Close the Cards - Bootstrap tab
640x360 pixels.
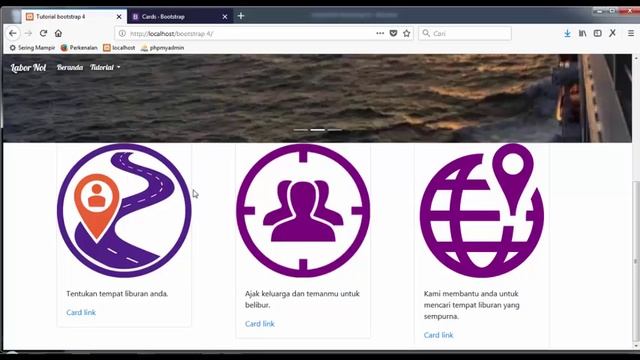pyautogui.click(x=225, y=17)
